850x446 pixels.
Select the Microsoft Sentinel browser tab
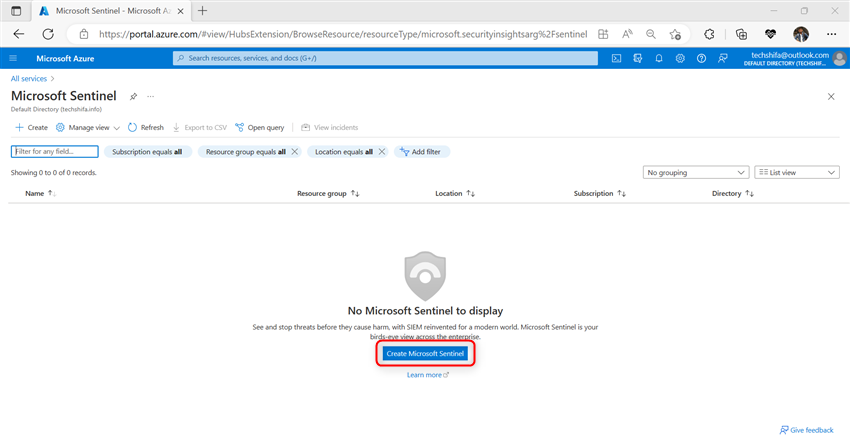[111, 11]
